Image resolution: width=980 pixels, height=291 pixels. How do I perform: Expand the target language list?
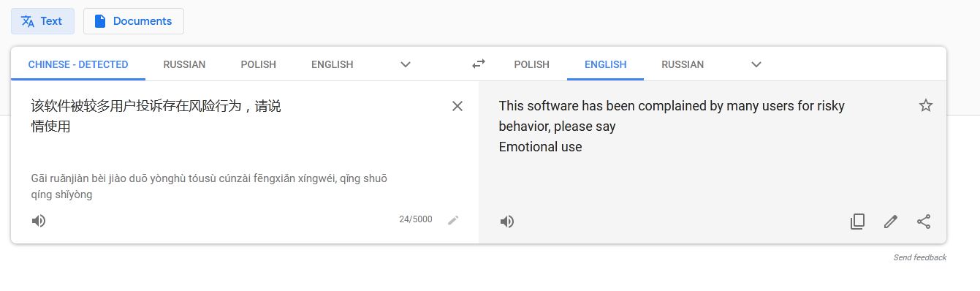(x=756, y=64)
